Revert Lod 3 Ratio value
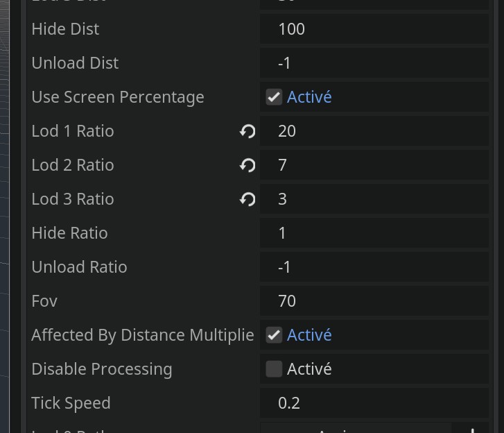The image size is (504, 433). click(247, 199)
